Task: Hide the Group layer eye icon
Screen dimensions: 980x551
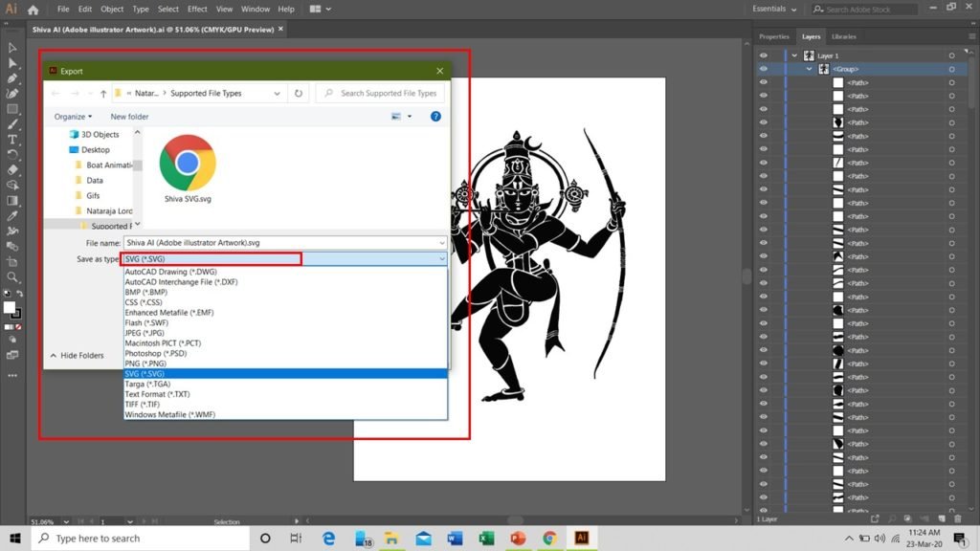Action: [x=763, y=69]
